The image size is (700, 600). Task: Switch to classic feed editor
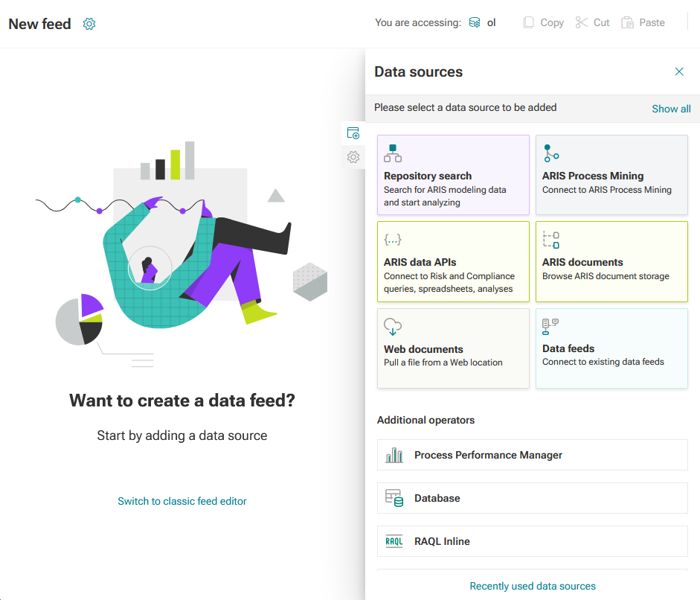pos(182,501)
